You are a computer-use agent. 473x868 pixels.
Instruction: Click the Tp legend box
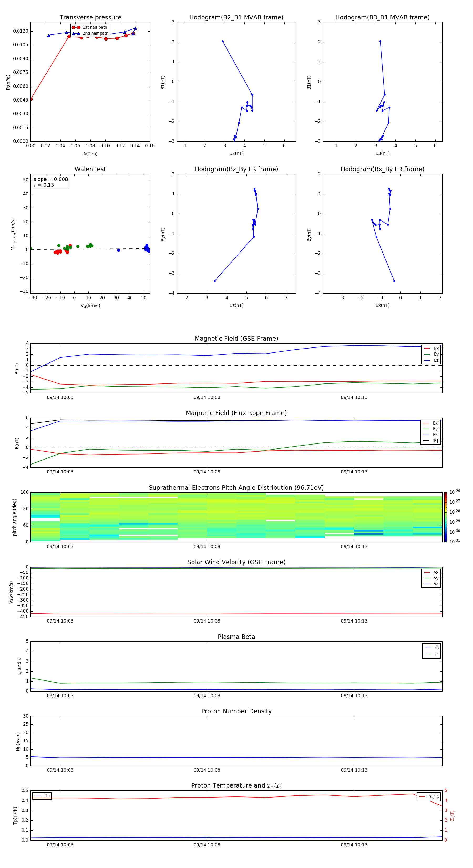[x=42, y=796]
